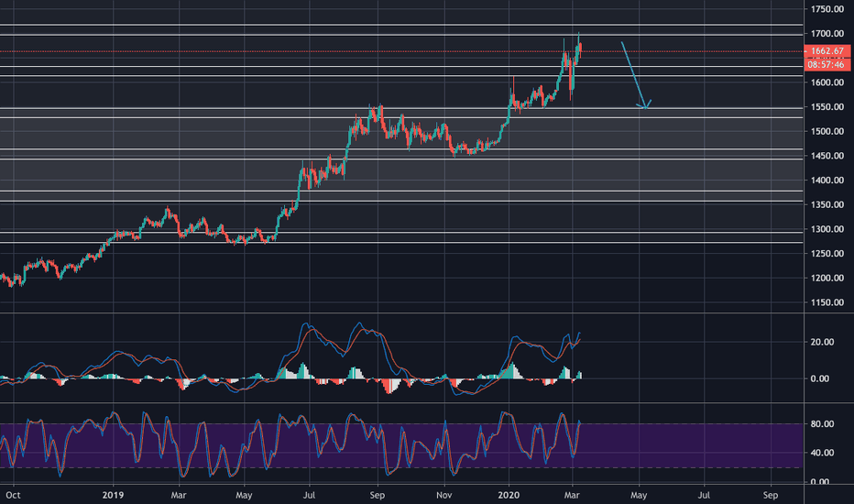Click the 1550.00 price axis label
The width and height of the screenshot is (854, 504).
(x=827, y=107)
